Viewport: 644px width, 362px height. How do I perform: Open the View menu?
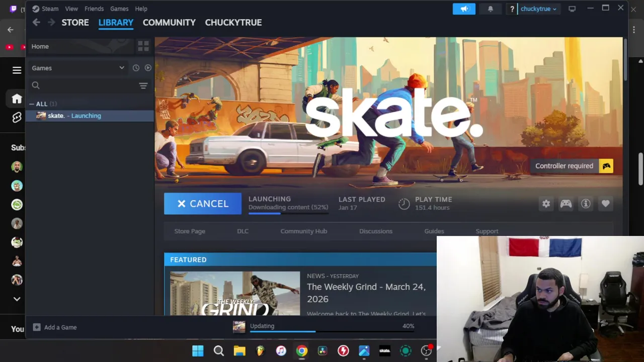[x=71, y=9]
